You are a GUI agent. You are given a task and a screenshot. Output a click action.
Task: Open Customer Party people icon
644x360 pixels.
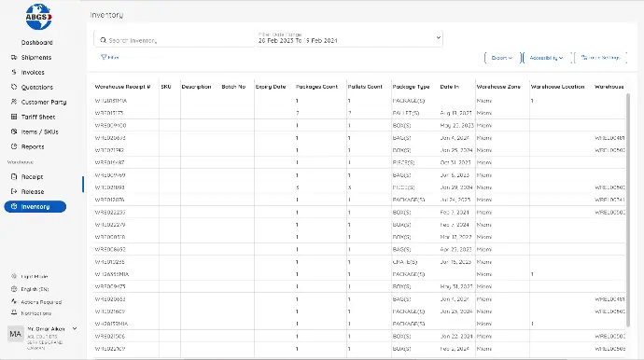click(x=14, y=102)
